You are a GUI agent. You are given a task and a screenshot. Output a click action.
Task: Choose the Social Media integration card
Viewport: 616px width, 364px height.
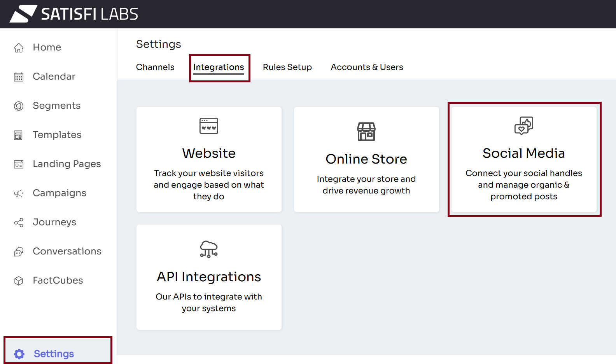point(523,160)
